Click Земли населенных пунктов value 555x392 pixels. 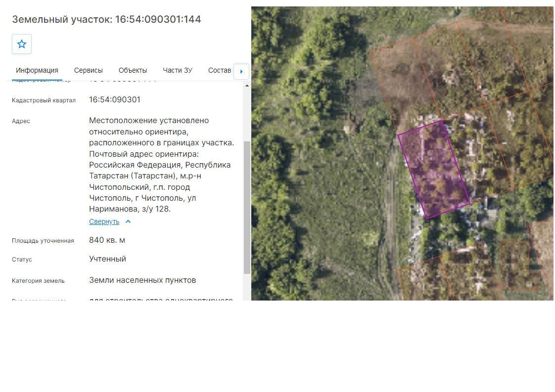142,280
